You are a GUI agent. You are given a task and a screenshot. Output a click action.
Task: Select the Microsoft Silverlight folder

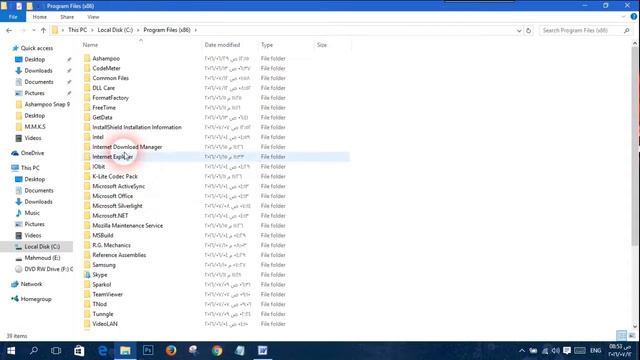118,206
